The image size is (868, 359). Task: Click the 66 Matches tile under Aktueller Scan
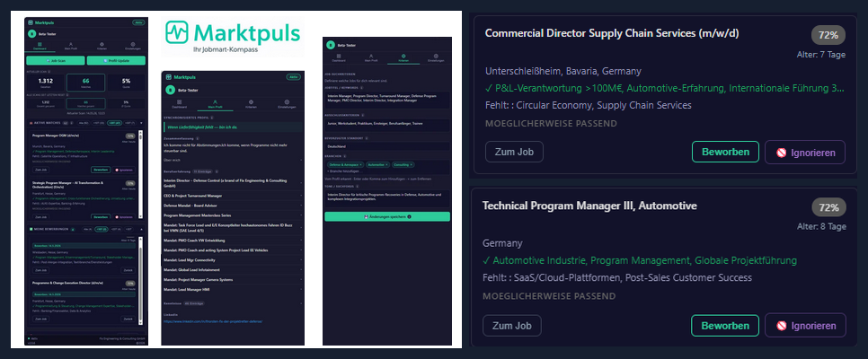85,83
